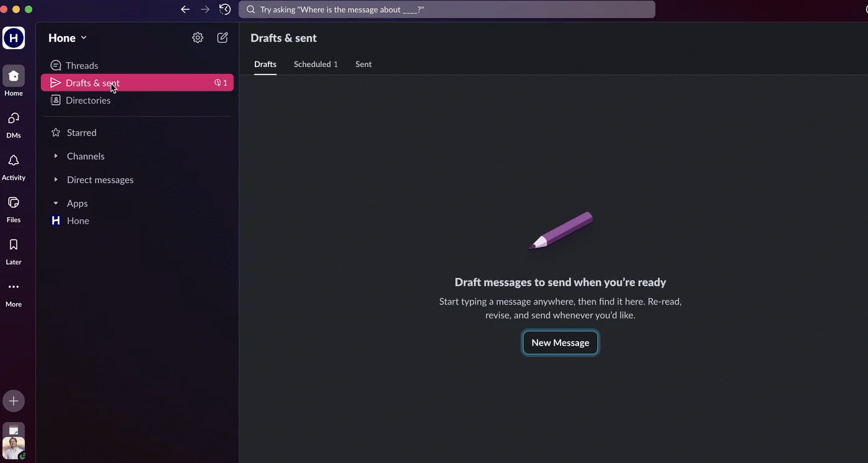
Task: Switch to the Scheduled tab
Action: point(316,65)
